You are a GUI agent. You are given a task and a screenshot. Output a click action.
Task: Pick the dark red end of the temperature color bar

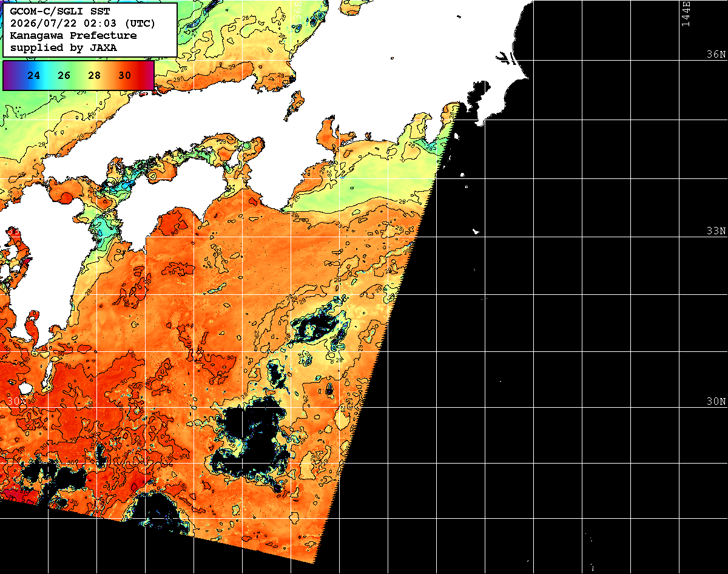coord(147,75)
